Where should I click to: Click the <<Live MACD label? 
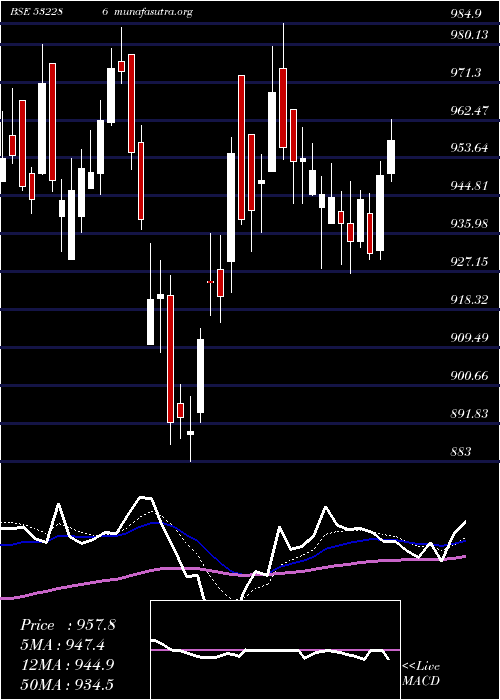coord(421,673)
